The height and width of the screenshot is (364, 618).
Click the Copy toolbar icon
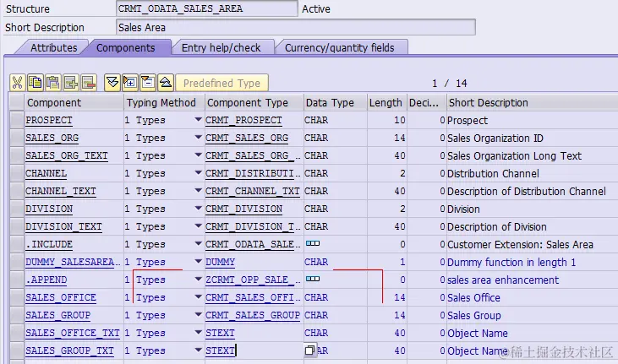(36, 83)
